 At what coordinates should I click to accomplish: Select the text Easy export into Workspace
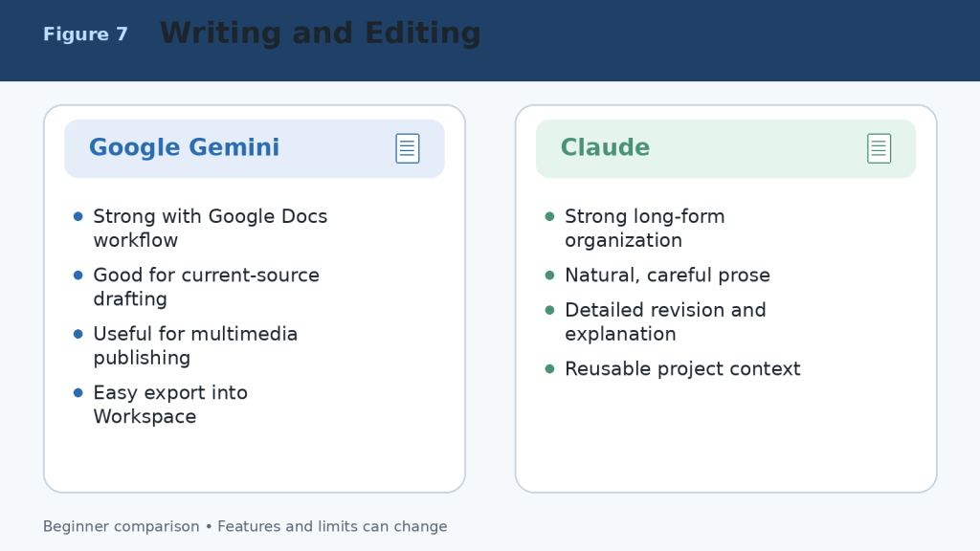(170, 405)
